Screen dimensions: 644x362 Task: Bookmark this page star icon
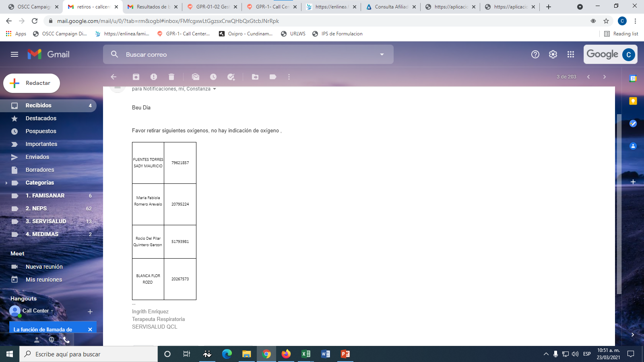pos(606,21)
